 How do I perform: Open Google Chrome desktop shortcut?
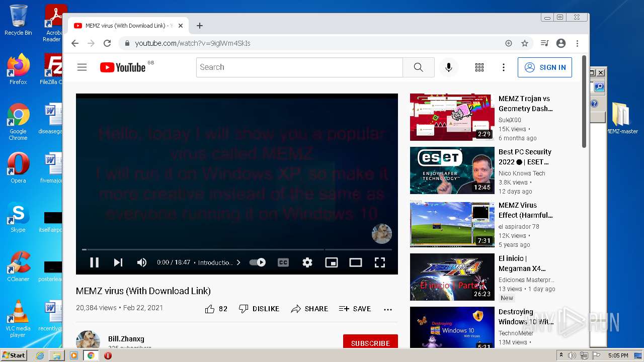click(x=18, y=122)
